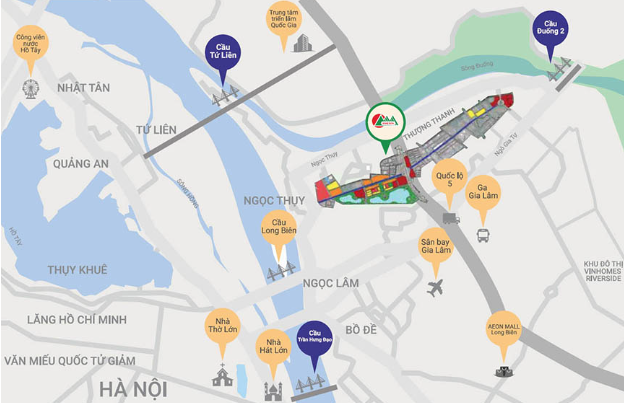Image resolution: width=624 pixels, height=403 pixels.
Task: Select the Công viên nước Hồ Tây pin
Action: coord(31,47)
